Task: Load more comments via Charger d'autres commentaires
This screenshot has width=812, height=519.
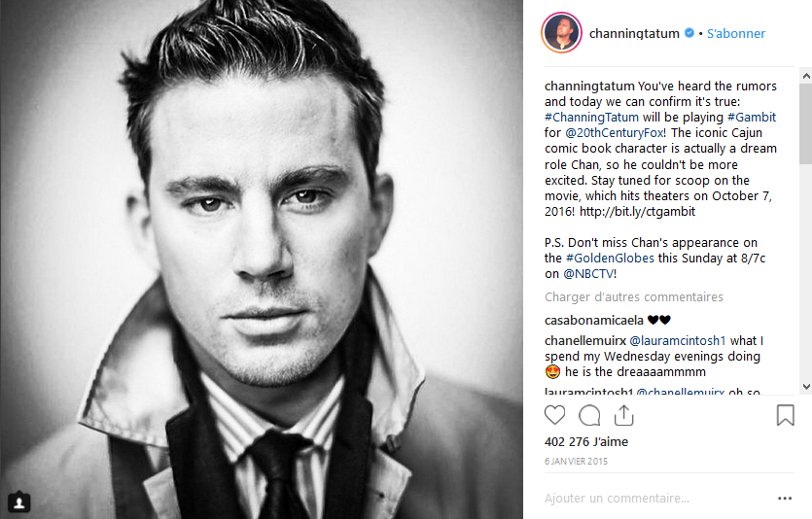Action: click(634, 297)
